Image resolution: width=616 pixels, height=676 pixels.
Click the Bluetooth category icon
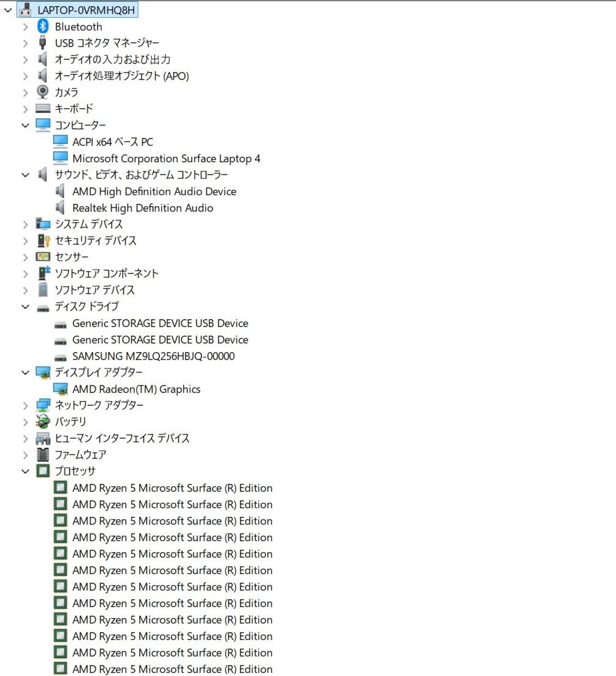point(43,27)
